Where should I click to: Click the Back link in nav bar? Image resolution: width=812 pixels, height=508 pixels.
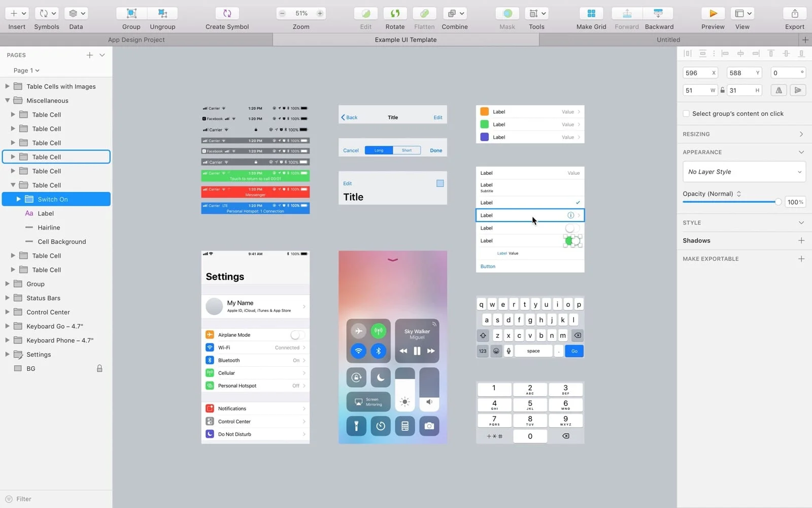[349, 117]
